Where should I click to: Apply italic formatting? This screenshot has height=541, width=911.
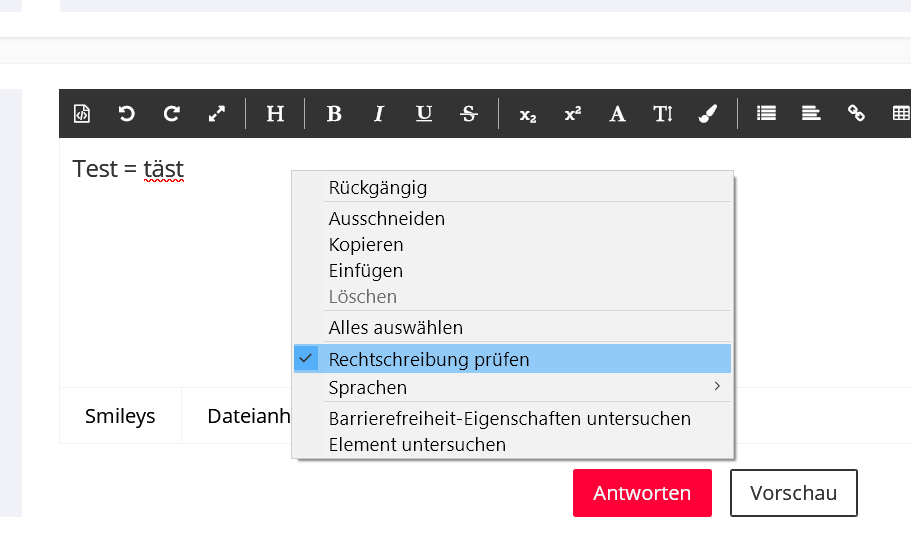[x=379, y=114]
